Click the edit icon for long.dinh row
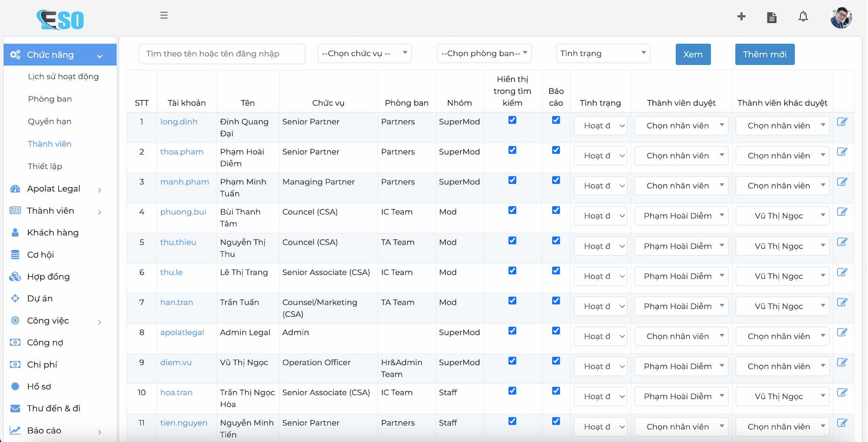 click(x=842, y=122)
